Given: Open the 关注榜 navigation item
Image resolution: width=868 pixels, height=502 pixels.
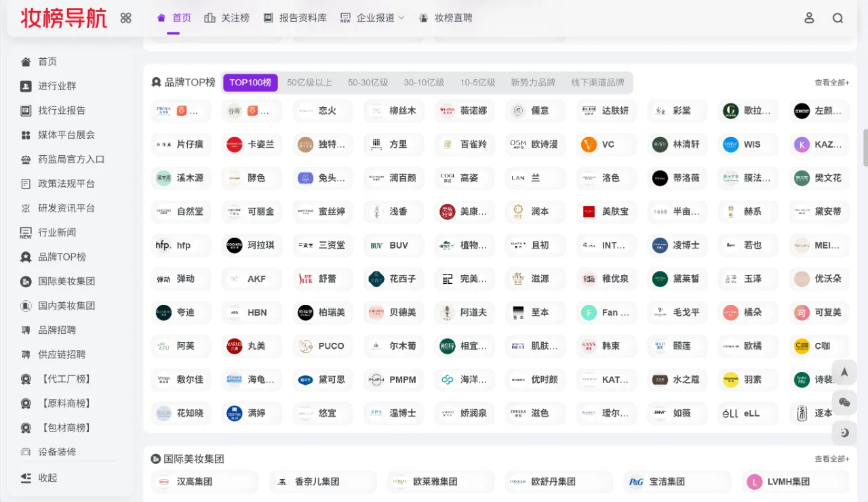Looking at the screenshot, I should coord(226,18).
